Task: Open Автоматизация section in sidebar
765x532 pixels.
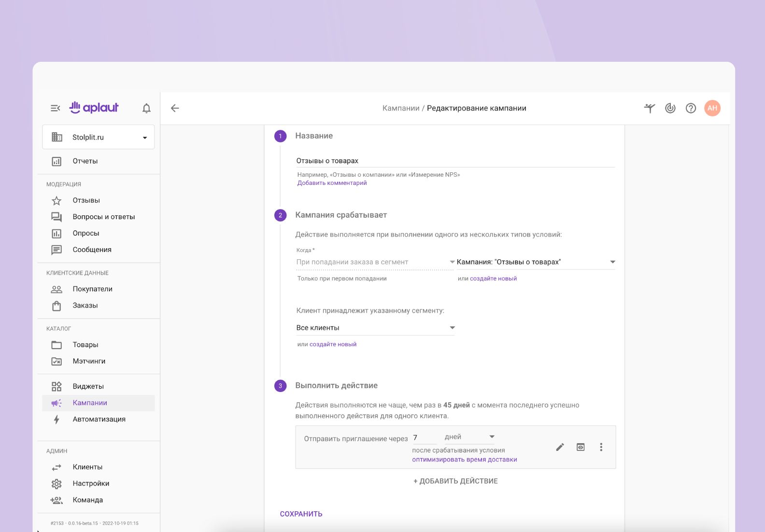Action: (99, 420)
